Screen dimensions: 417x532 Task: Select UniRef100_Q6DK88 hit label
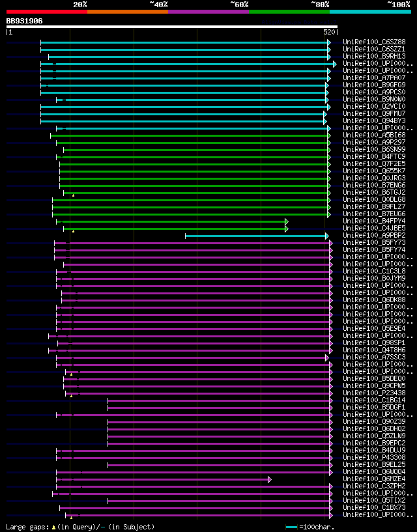[x=374, y=300]
